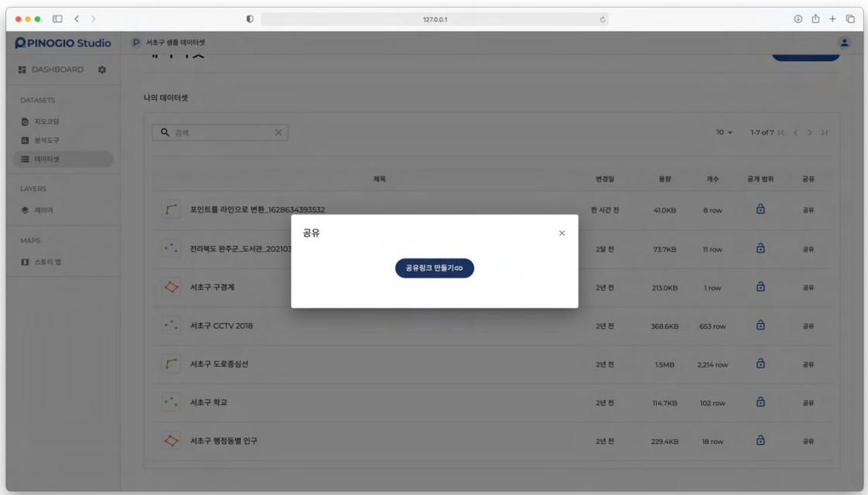Click the 공유링크 만들기 button
Image resolution: width=868 pixels, height=495 pixels.
click(x=434, y=268)
